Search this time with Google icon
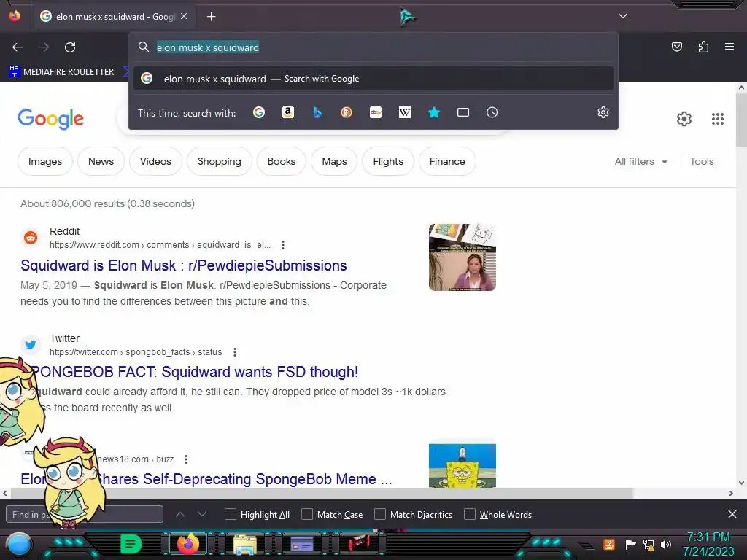Image resolution: width=747 pixels, height=560 pixels. coord(259,112)
